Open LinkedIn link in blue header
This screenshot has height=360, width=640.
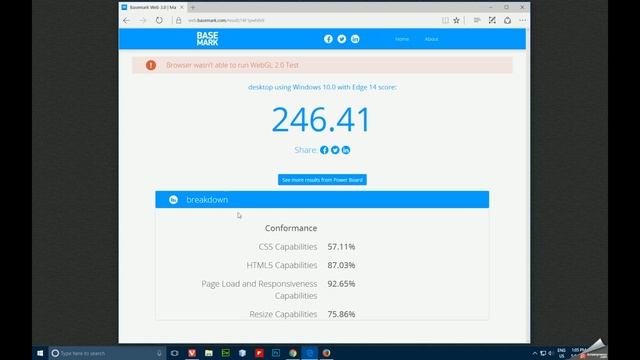click(x=355, y=39)
